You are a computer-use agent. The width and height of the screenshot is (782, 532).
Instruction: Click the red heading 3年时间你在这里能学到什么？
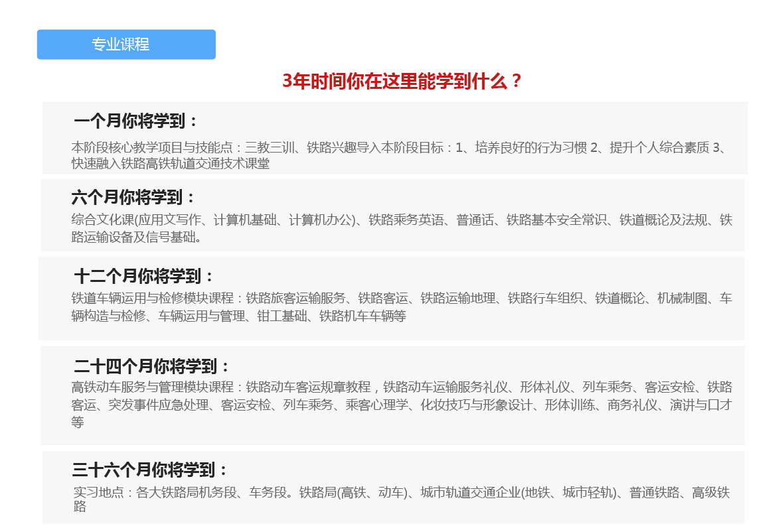pos(402,82)
